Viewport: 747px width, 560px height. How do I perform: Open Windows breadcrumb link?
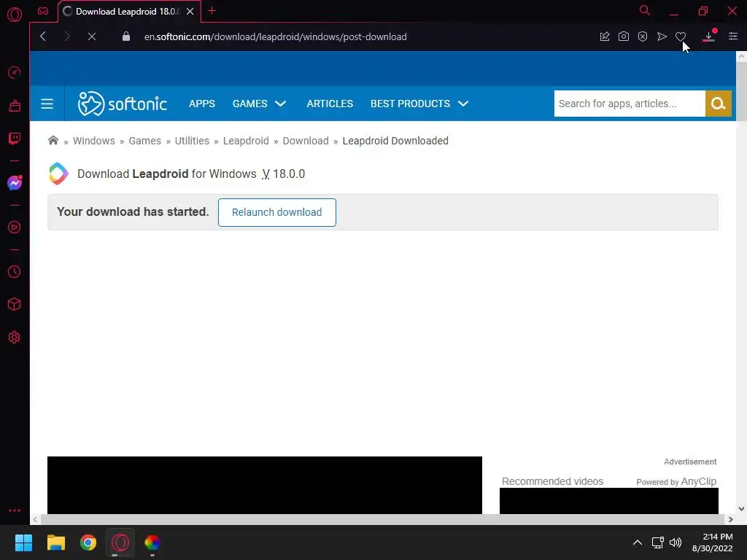point(94,141)
